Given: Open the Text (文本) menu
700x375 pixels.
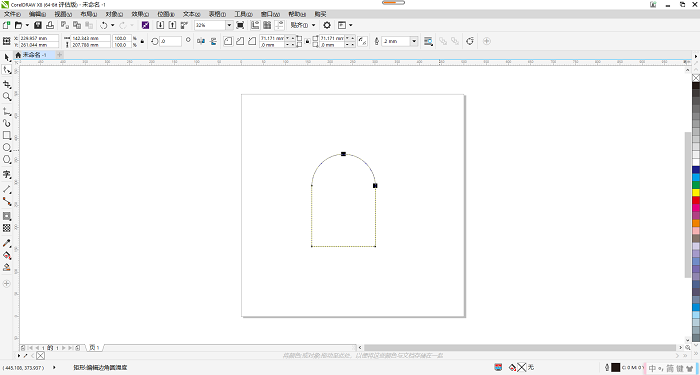Looking at the screenshot, I should (x=192, y=14).
